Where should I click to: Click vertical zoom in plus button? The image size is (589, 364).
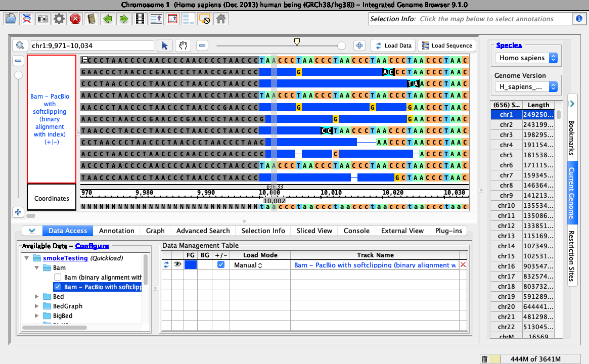click(18, 212)
